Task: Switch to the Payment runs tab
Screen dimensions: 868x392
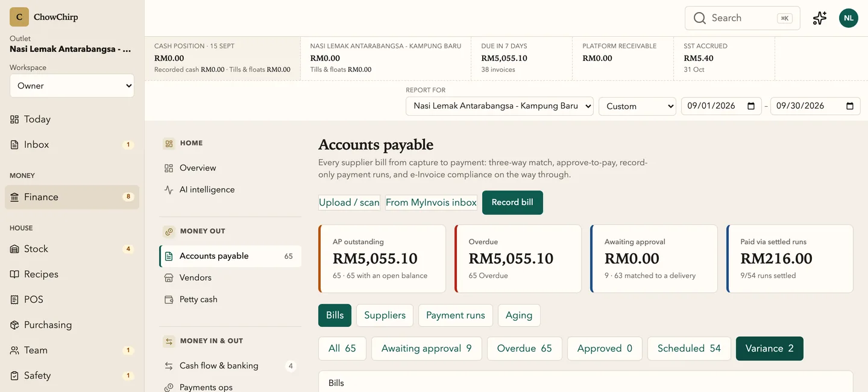Action: coord(456,315)
